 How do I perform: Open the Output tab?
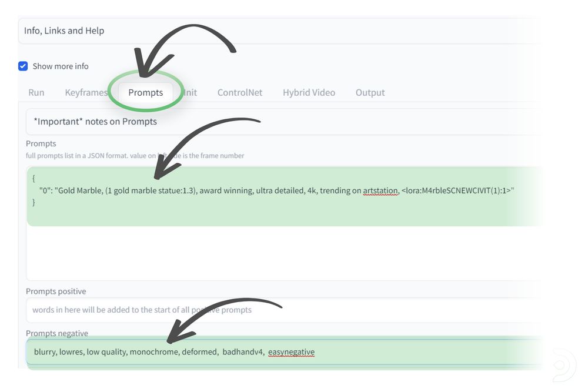click(x=370, y=92)
